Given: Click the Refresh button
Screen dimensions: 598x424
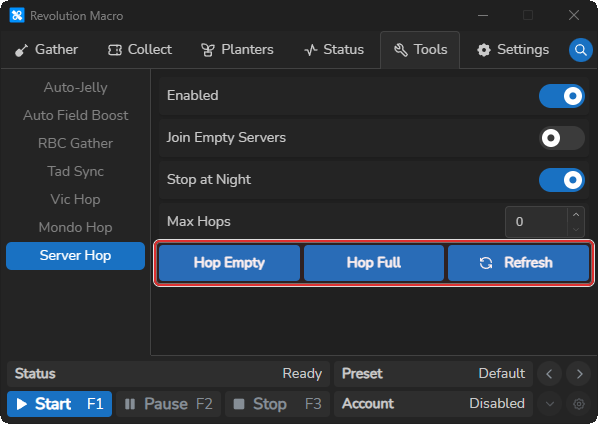Looking at the screenshot, I should 518,263.
